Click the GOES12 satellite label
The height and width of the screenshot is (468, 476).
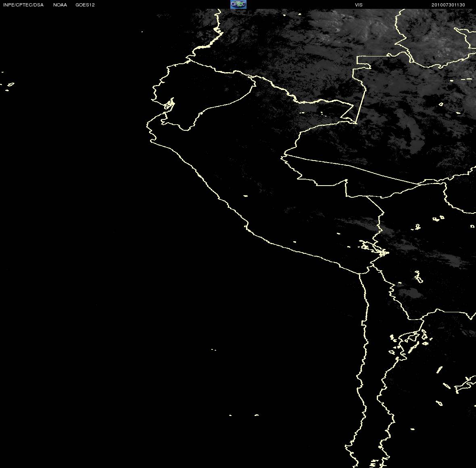click(85, 5)
